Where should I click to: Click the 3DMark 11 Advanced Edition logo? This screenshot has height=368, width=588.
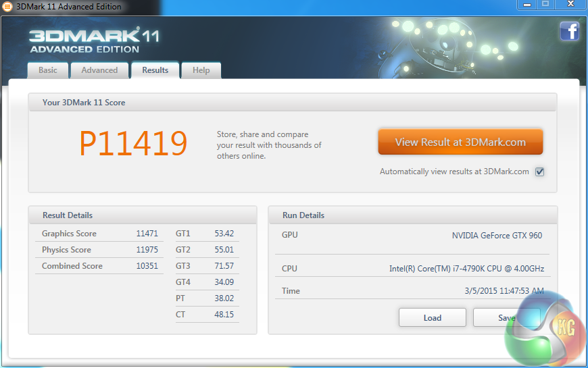click(94, 41)
